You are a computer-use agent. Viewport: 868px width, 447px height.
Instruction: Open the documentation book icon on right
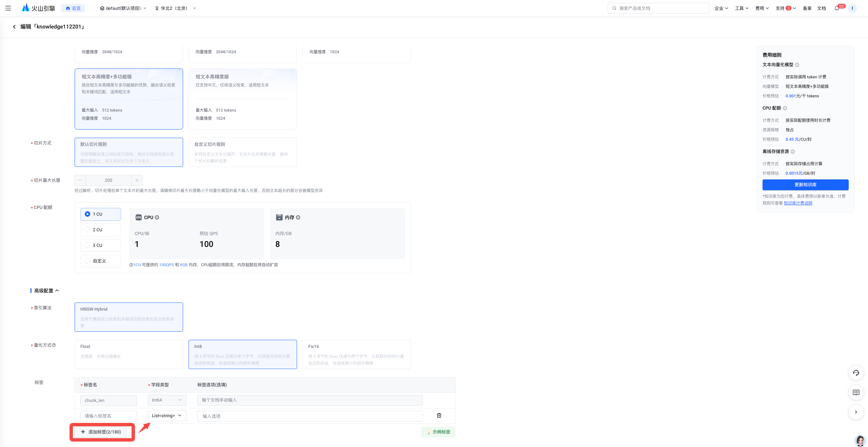pos(856,392)
